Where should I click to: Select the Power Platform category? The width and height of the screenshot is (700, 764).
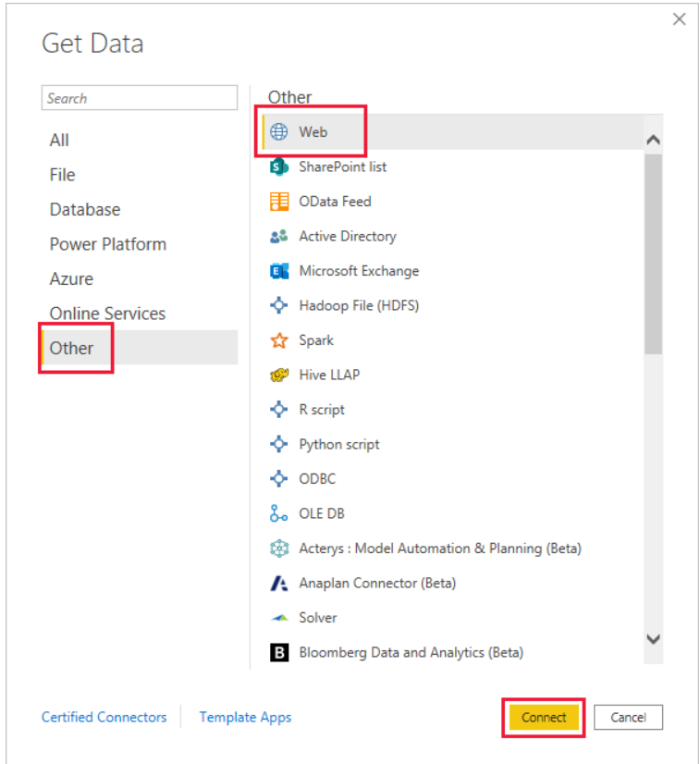pos(107,244)
